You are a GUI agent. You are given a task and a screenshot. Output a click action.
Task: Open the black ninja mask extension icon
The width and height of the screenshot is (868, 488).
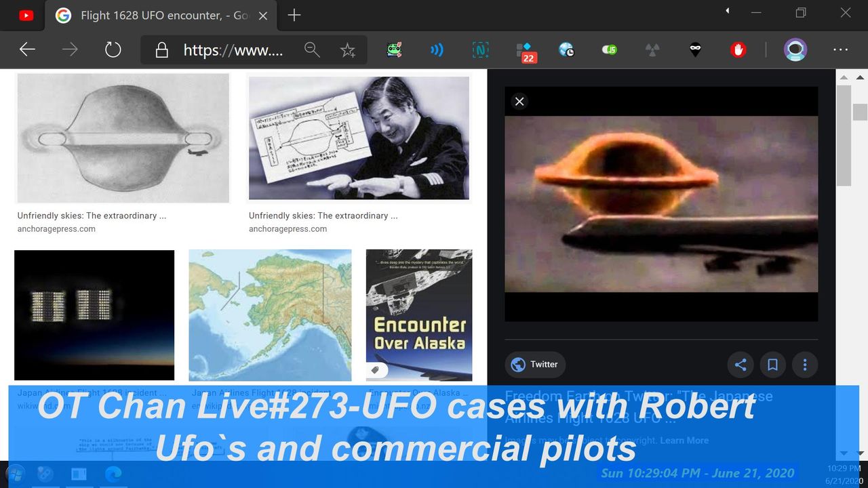695,49
